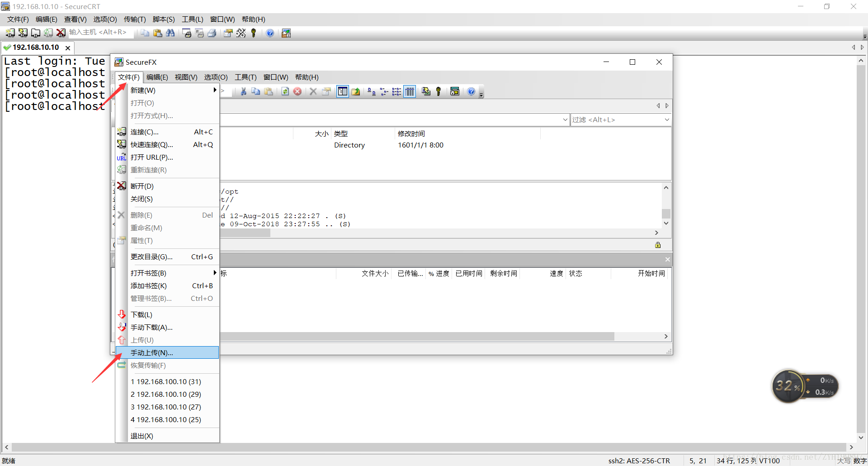Click red Disconnect icon in SecureCRT toolbar
The width and height of the screenshot is (868, 466).
click(61, 33)
